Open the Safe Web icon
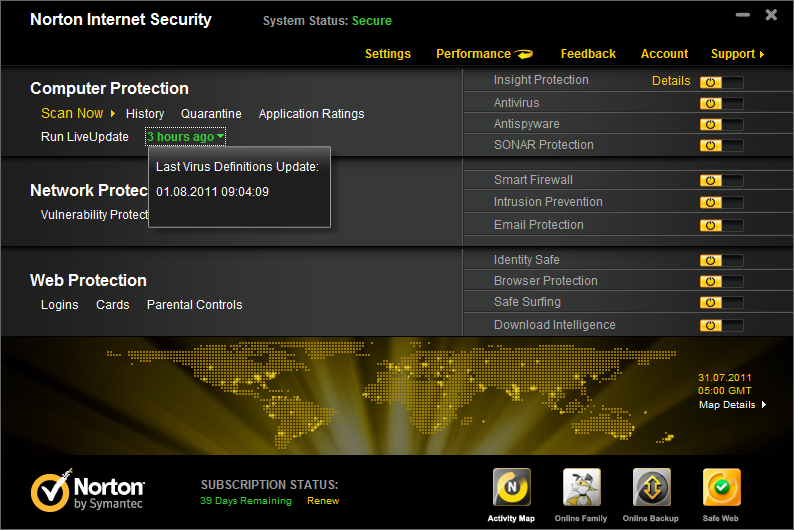Image resolution: width=794 pixels, height=530 pixels. (721, 488)
